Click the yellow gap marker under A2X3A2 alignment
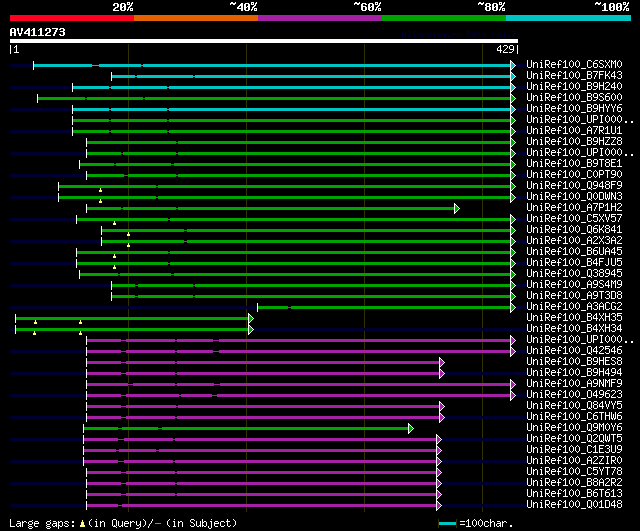 click(129, 245)
